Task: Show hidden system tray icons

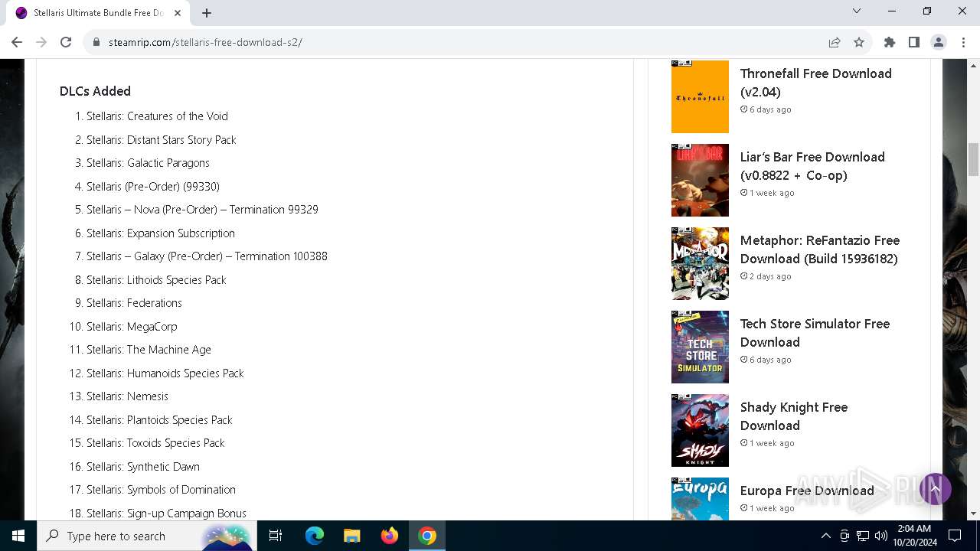Action: [825, 536]
